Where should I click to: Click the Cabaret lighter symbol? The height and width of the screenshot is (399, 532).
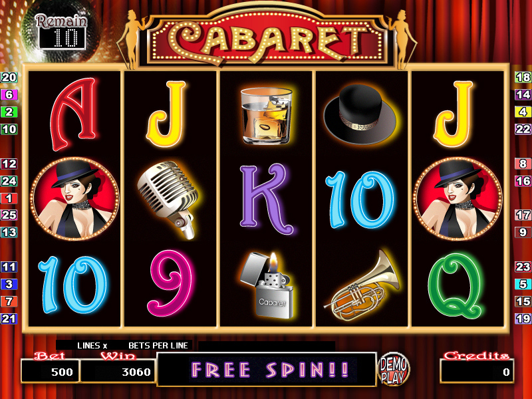pyautogui.click(x=268, y=285)
